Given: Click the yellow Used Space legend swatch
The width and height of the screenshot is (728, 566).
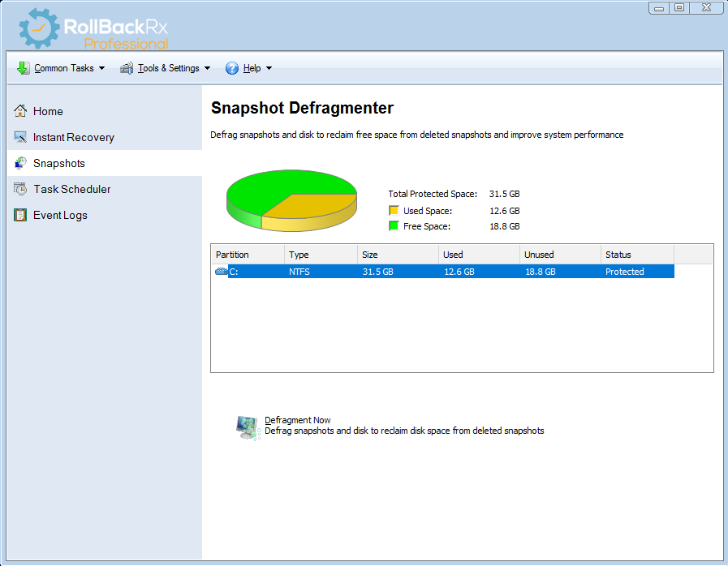Looking at the screenshot, I should point(394,211).
